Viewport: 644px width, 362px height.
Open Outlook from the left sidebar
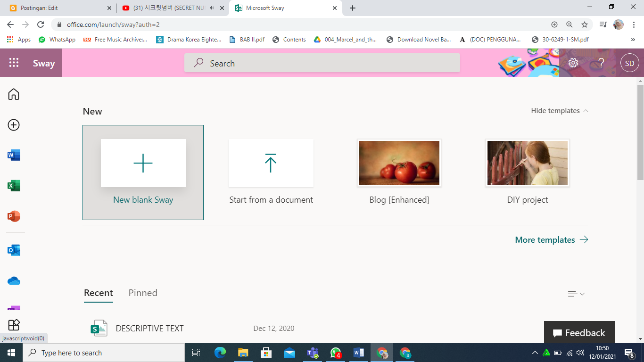pyautogui.click(x=15, y=250)
